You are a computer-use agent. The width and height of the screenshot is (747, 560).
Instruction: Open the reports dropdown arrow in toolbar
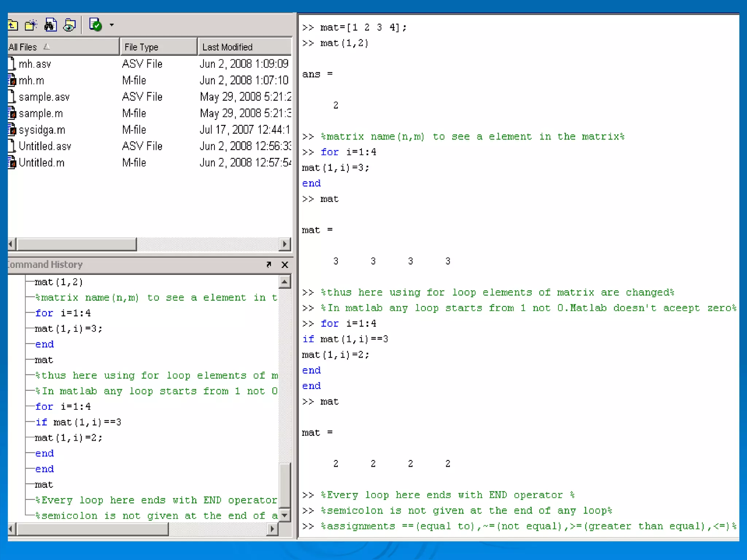pos(112,25)
